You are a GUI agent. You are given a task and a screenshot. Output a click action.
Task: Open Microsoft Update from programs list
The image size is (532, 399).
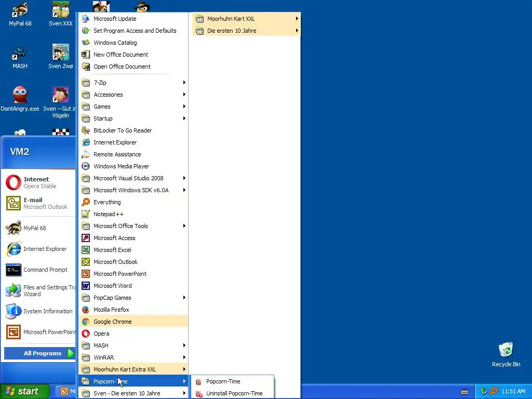134,19
